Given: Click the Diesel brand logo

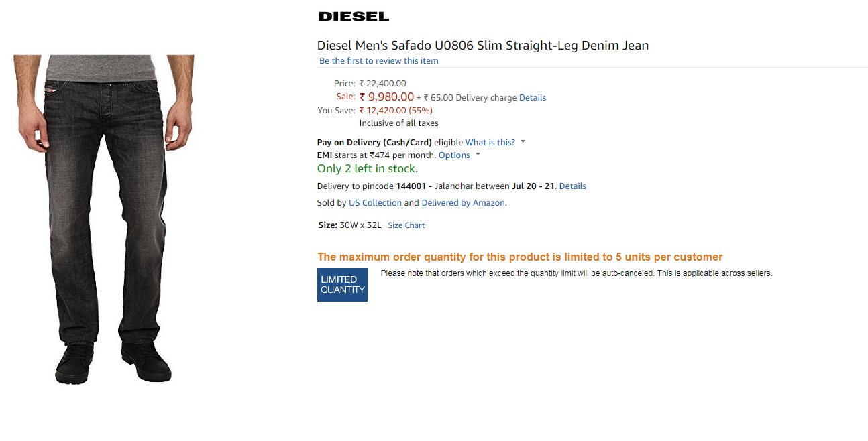Looking at the screenshot, I should [354, 17].
